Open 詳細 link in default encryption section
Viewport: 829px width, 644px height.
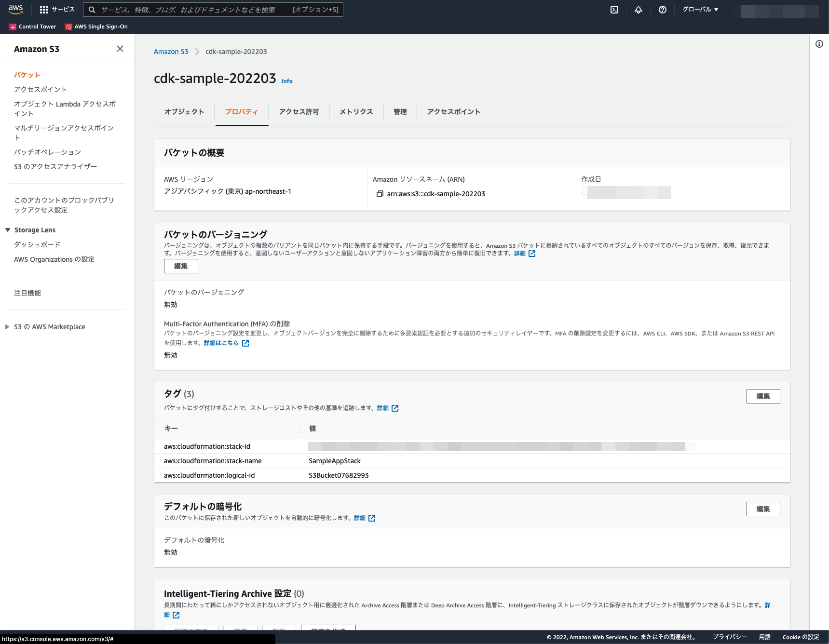[360, 518]
